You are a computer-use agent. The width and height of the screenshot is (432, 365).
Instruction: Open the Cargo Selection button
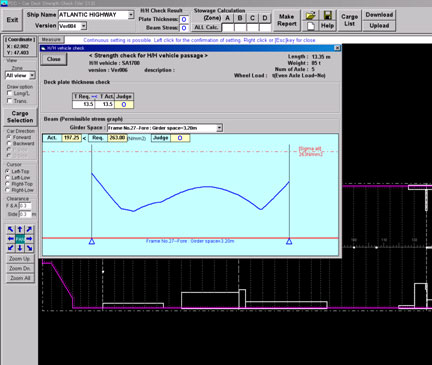20,117
